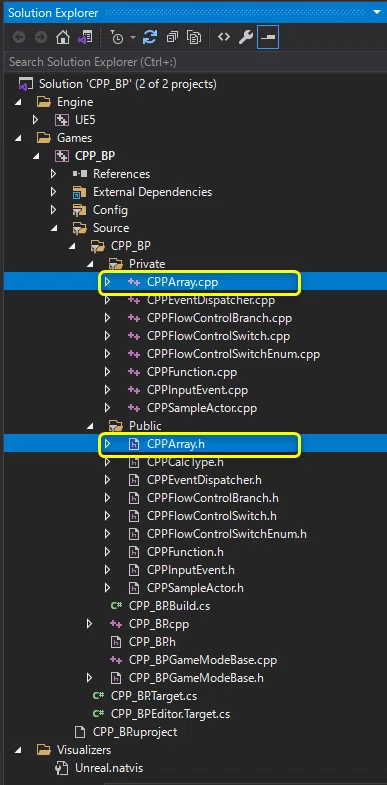Select CPPSampleActor.cpp file
Screen dimensions: 387x785
[202, 409]
